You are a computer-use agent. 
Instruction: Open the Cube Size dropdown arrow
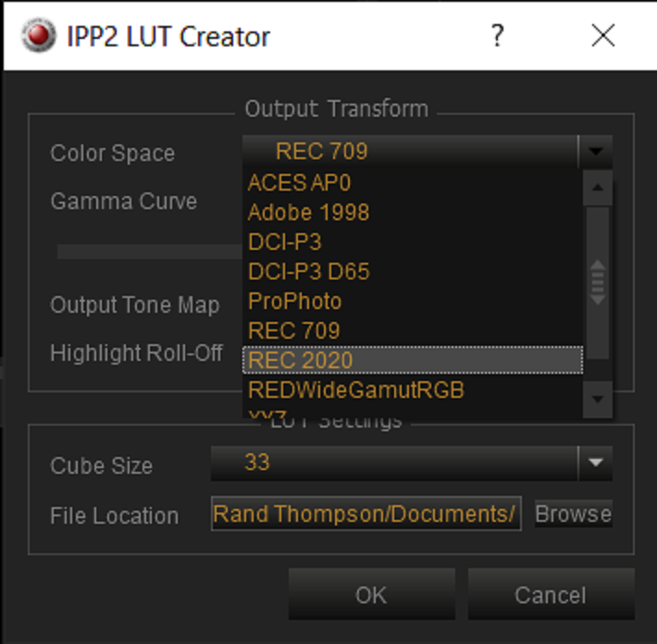click(595, 463)
